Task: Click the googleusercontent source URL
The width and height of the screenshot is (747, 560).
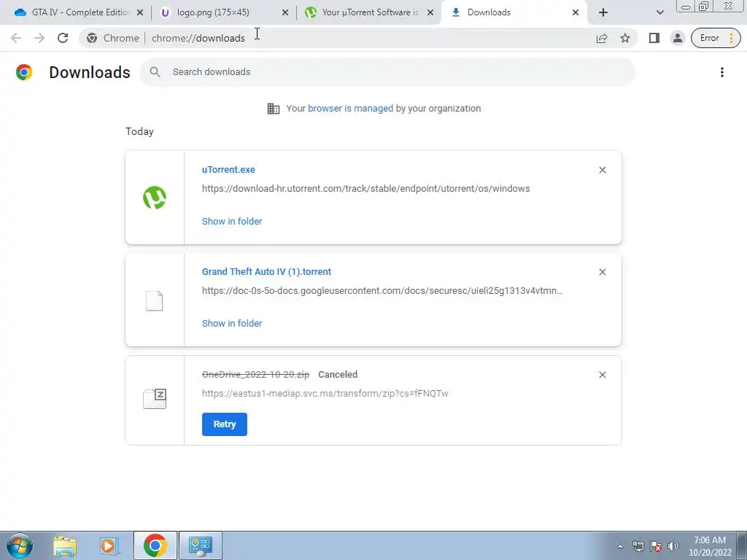Action: 382,291
